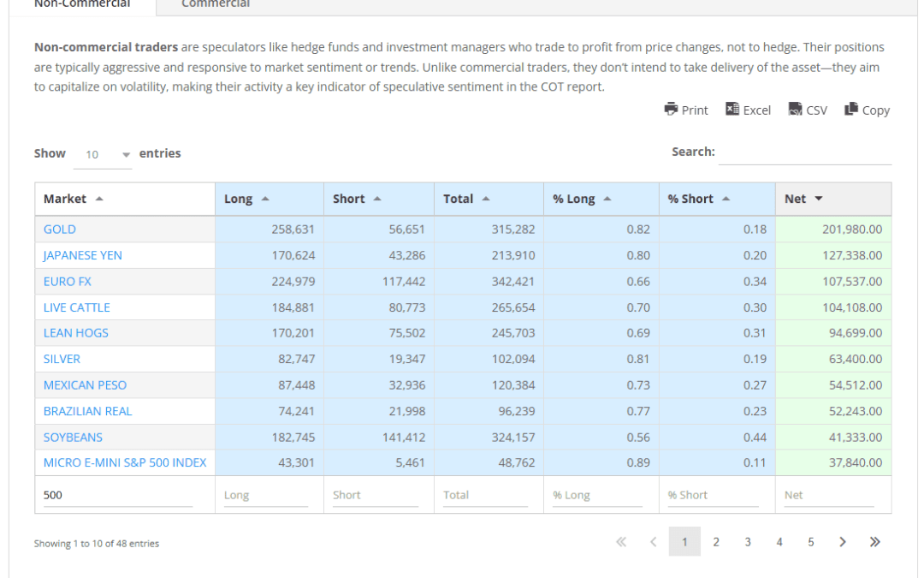This screenshot has width=924, height=578.
Task: Switch to the Commercial tab
Action: [215, 4]
